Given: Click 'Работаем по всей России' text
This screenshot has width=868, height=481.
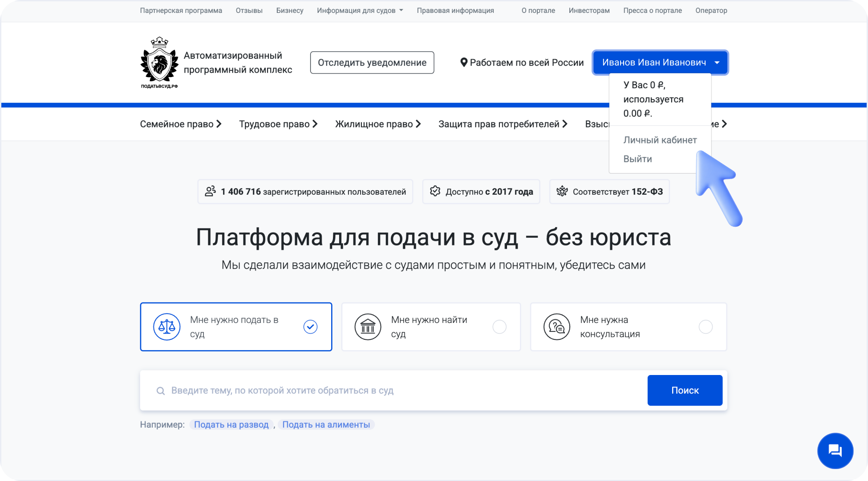Looking at the screenshot, I should pyautogui.click(x=527, y=62).
